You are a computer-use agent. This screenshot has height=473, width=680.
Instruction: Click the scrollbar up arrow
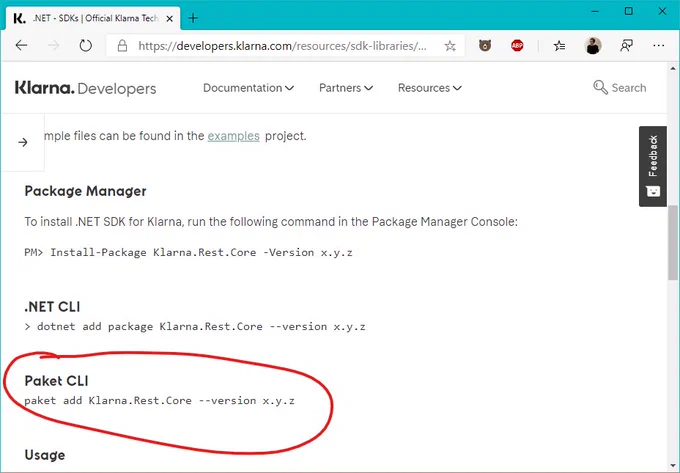click(673, 69)
